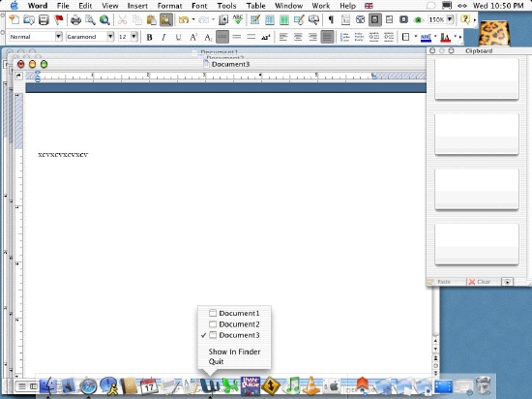This screenshot has width=532, height=399.
Task: Open the Insert menu
Action: pyautogui.click(x=137, y=6)
